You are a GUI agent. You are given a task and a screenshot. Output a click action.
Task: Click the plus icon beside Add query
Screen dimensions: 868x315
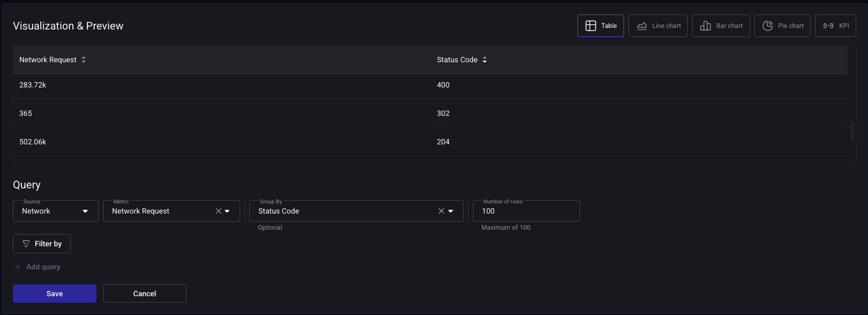click(18, 267)
